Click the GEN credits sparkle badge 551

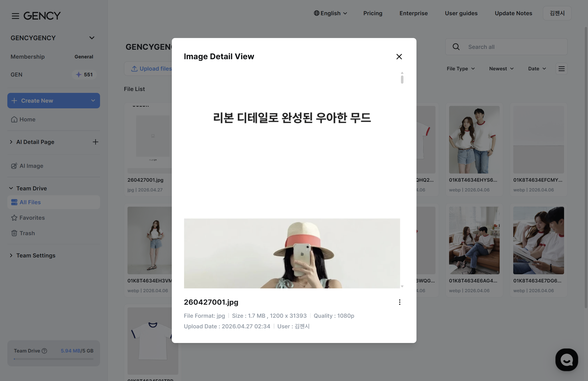point(84,75)
